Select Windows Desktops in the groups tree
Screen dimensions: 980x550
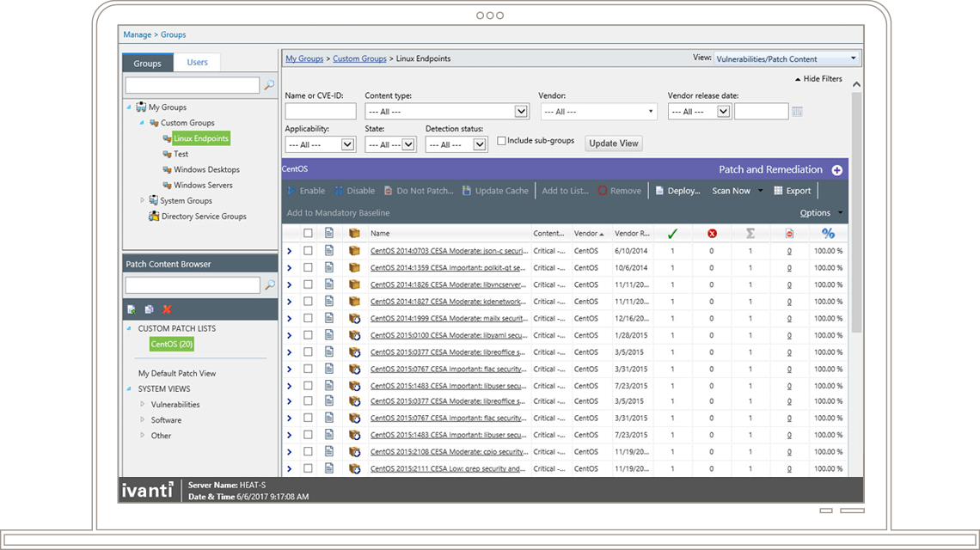(206, 169)
